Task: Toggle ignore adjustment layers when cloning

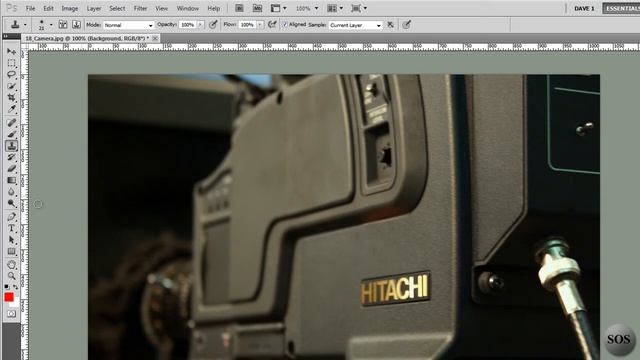Action: (391, 25)
